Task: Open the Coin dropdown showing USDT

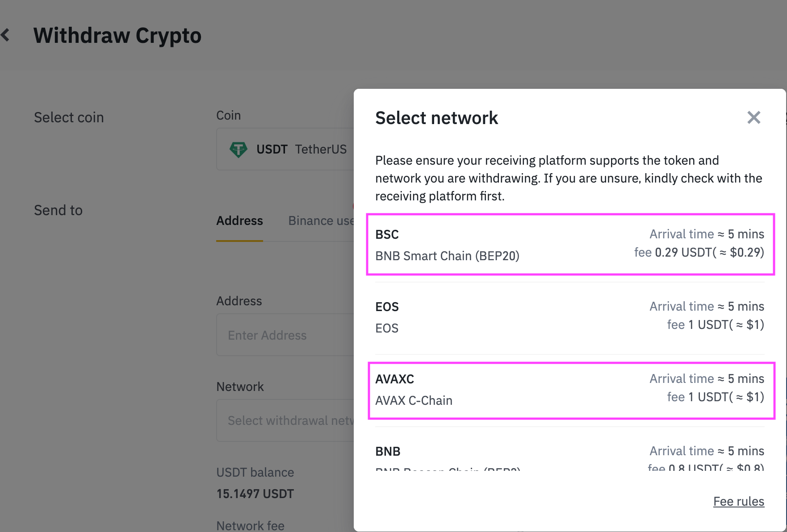Action: pos(286,149)
